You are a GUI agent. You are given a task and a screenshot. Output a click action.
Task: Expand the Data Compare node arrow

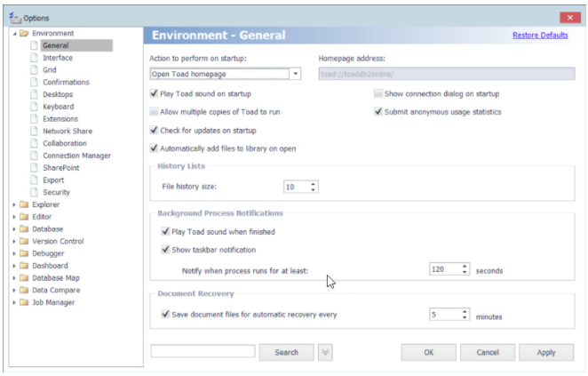click(x=14, y=290)
